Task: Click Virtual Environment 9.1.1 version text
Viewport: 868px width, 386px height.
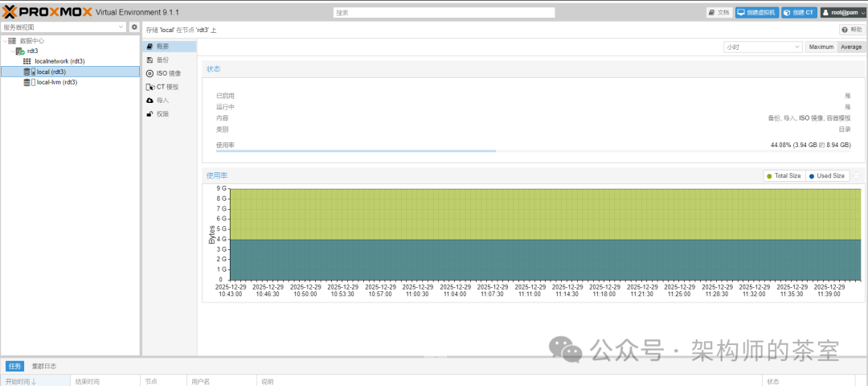Action: 137,12
